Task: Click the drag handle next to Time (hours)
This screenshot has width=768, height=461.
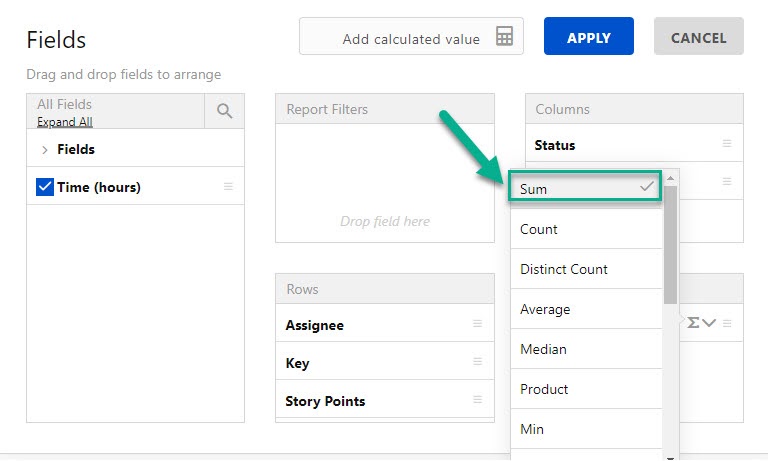Action: tap(228, 187)
